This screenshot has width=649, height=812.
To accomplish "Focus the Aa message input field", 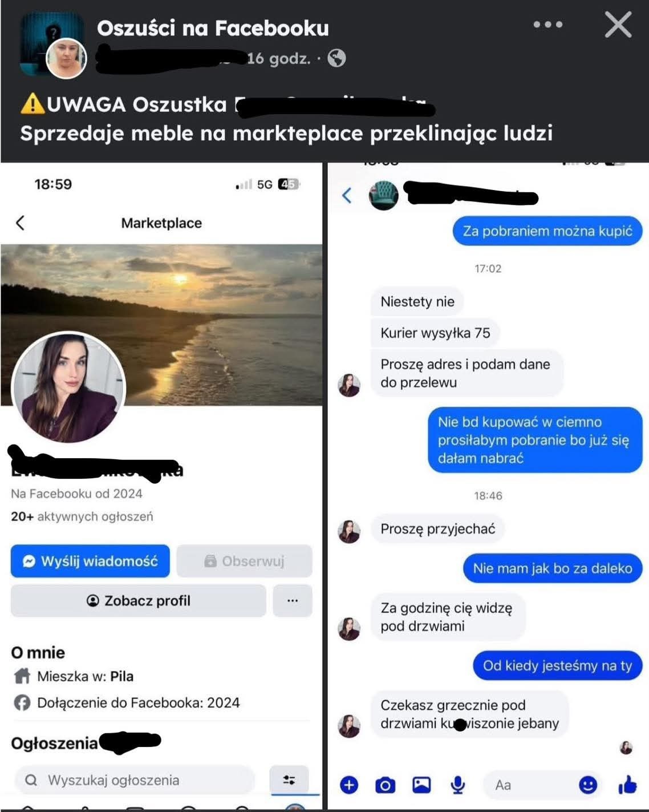I will 530,785.
